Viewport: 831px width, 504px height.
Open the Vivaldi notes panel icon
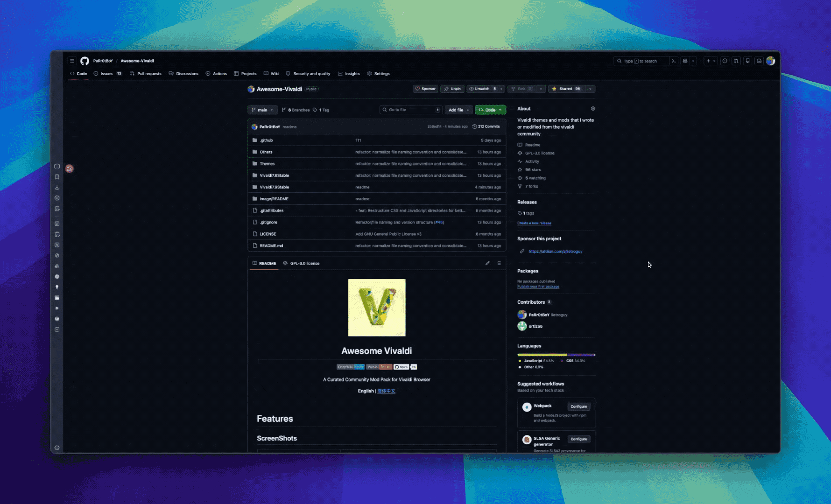[57, 209]
